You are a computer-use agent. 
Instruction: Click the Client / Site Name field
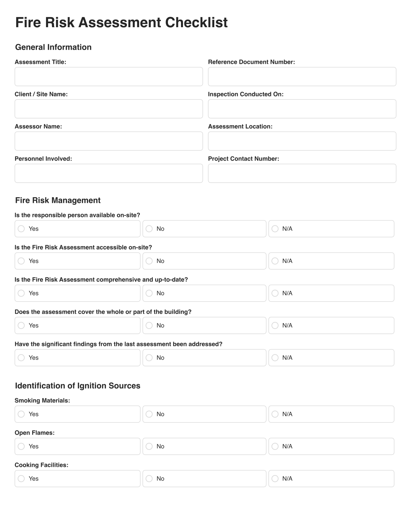108,109
